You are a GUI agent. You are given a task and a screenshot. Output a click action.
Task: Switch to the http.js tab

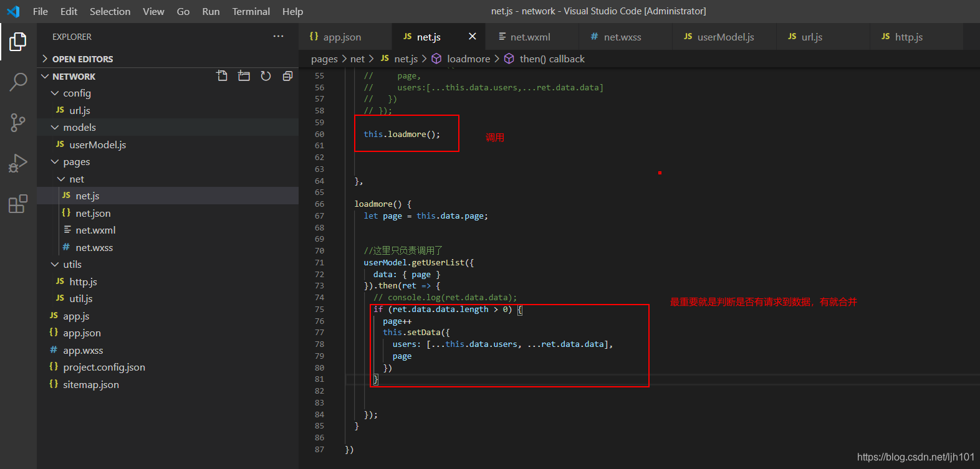coord(916,37)
